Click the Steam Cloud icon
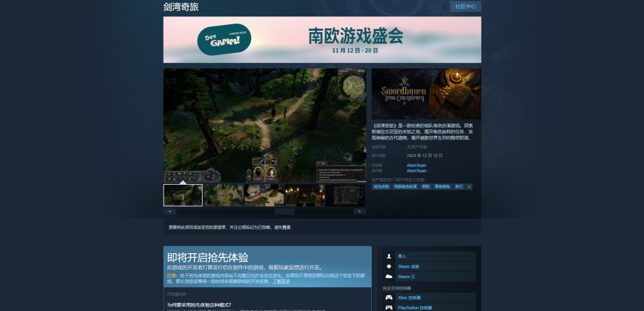Image resolution: width=644 pixels, height=311 pixels. click(x=389, y=277)
